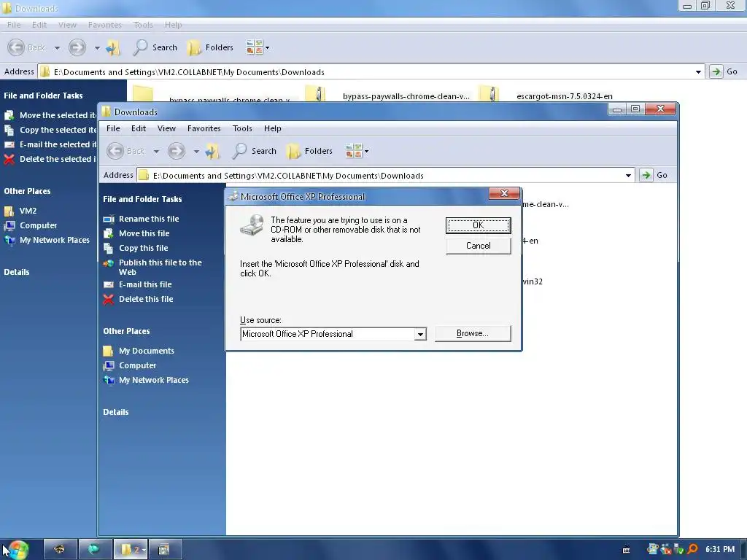Collapse Other Places section in front window

point(127,331)
